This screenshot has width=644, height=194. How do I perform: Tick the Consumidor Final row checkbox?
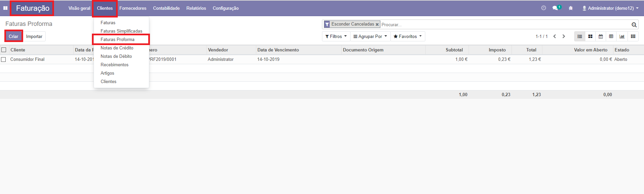4,60
